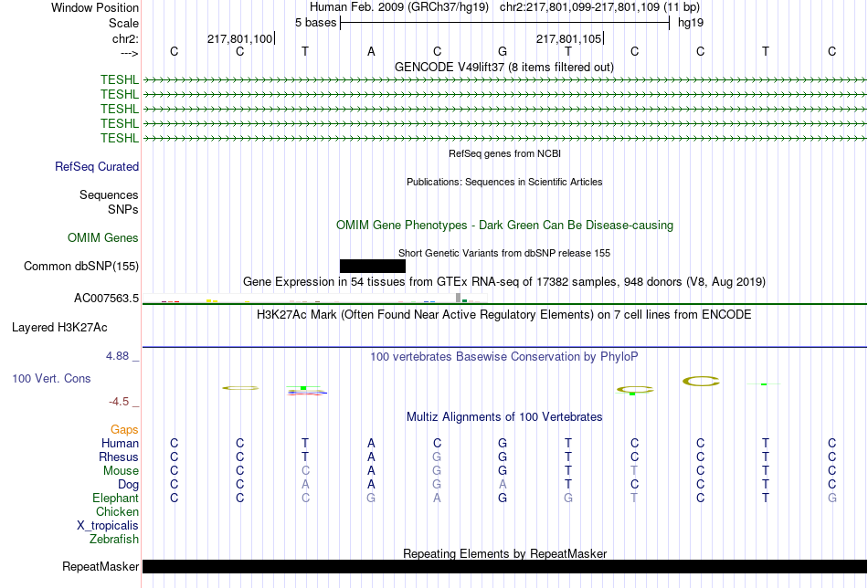Click the '5 bases' scale bar
The width and height of the screenshot is (868, 588).
pos(504,23)
